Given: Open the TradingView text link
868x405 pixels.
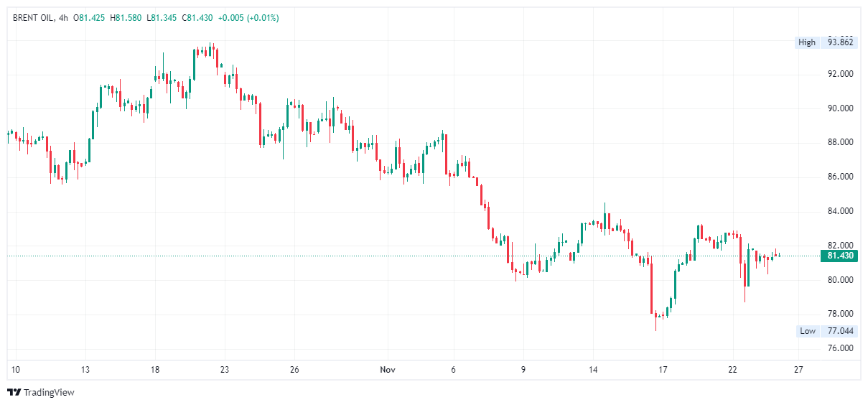Looking at the screenshot, I should coord(49,393).
